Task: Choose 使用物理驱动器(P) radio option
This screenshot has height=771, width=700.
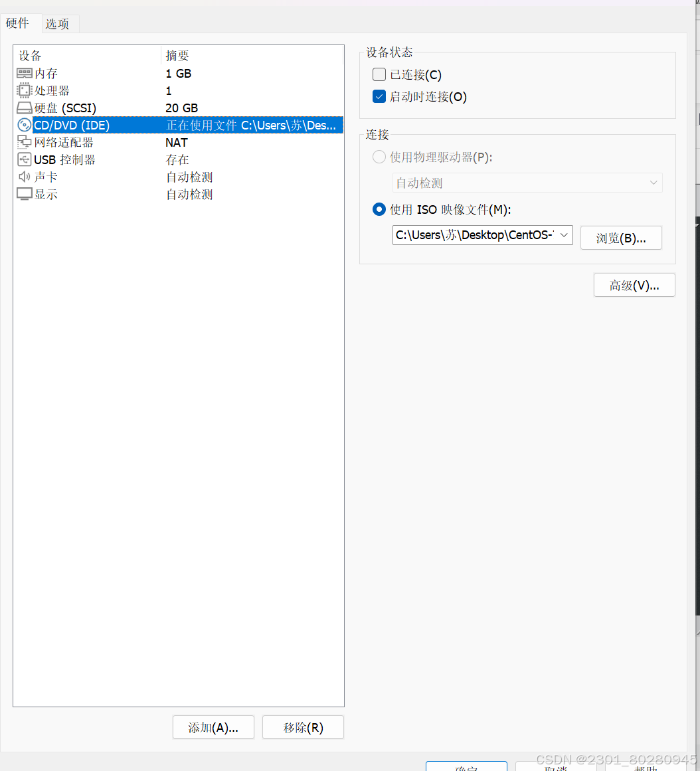Action: [379, 157]
